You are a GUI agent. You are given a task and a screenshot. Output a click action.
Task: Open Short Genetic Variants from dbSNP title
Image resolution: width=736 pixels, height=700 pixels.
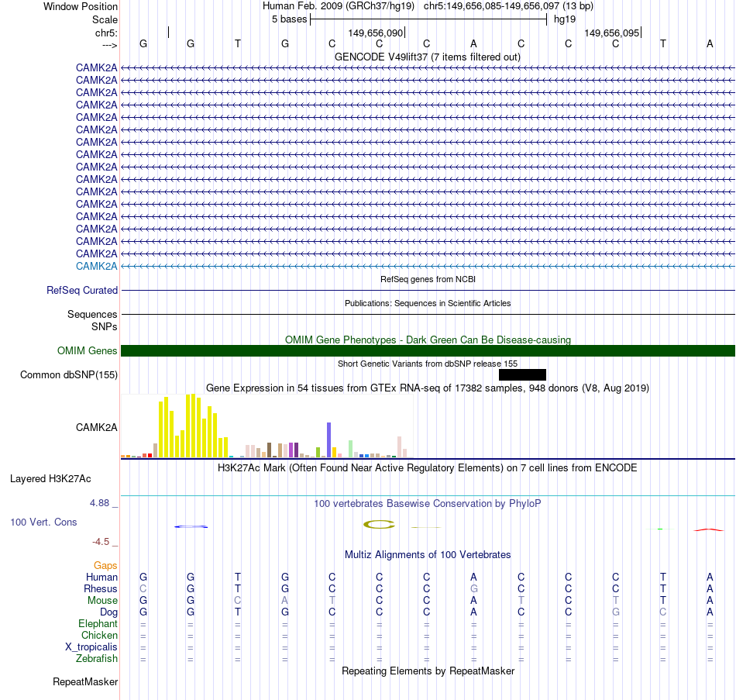coord(428,364)
